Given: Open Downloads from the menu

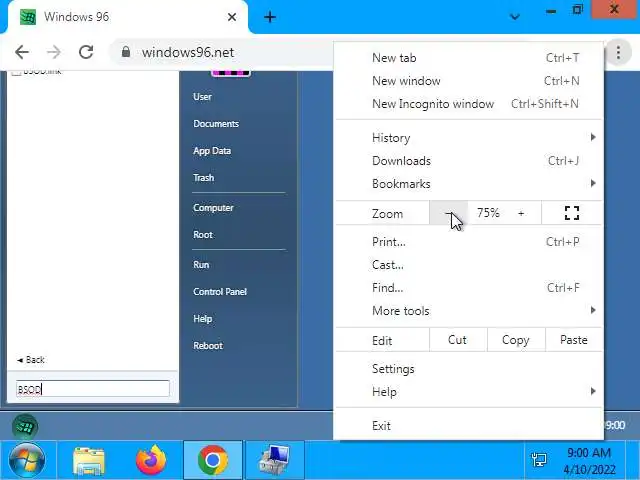Looking at the screenshot, I should tap(469, 161).
